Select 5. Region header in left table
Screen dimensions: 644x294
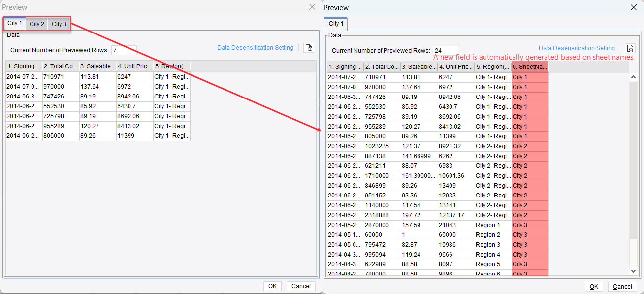pos(171,66)
